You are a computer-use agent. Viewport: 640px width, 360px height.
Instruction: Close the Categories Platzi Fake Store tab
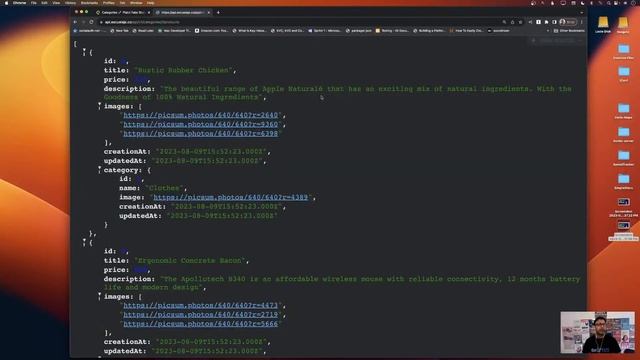click(149, 13)
